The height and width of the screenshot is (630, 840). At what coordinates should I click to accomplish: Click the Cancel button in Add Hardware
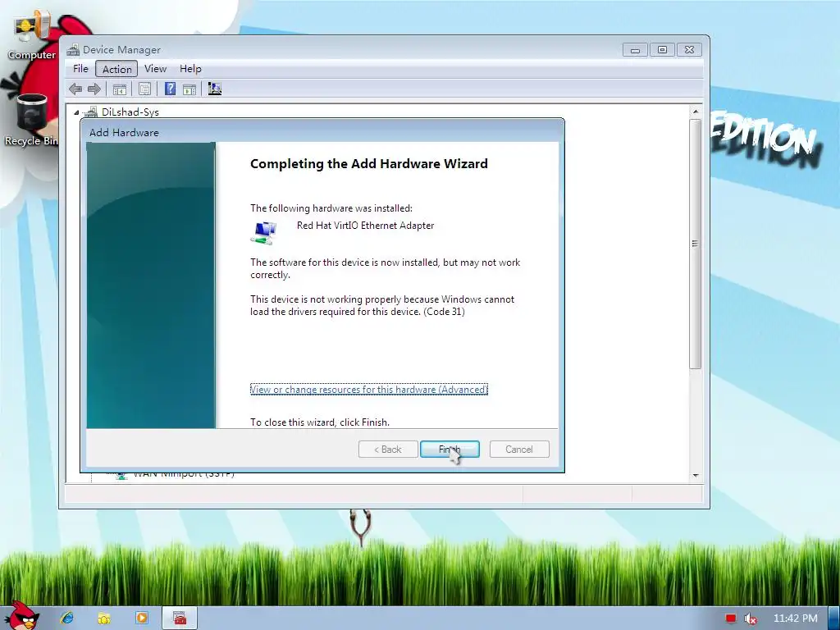point(519,449)
